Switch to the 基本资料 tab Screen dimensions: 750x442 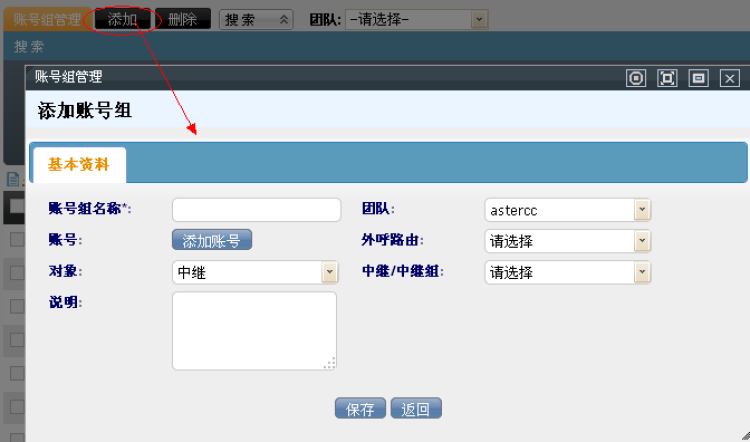[x=78, y=165]
